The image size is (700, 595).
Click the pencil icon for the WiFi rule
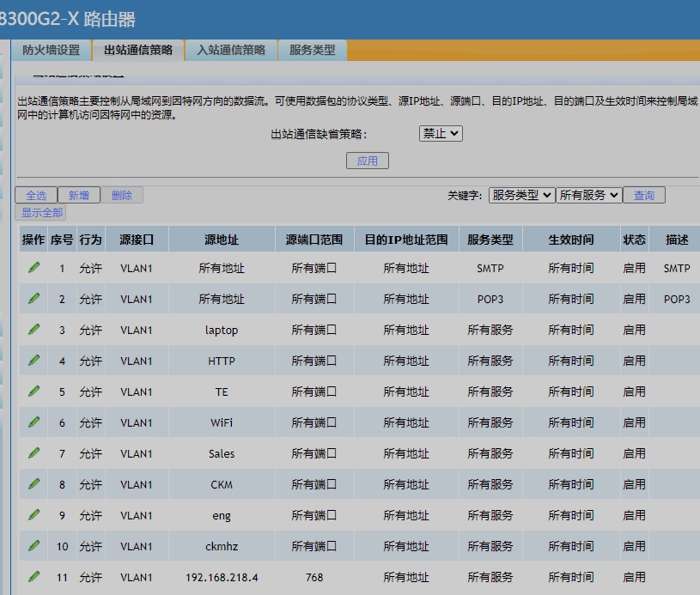(x=33, y=422)
